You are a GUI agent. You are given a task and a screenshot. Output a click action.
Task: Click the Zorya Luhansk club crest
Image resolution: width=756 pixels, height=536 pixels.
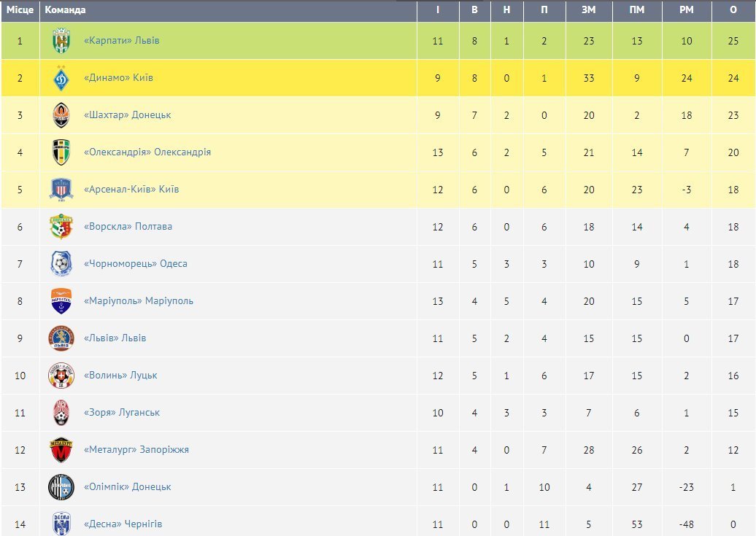[61, 413]
